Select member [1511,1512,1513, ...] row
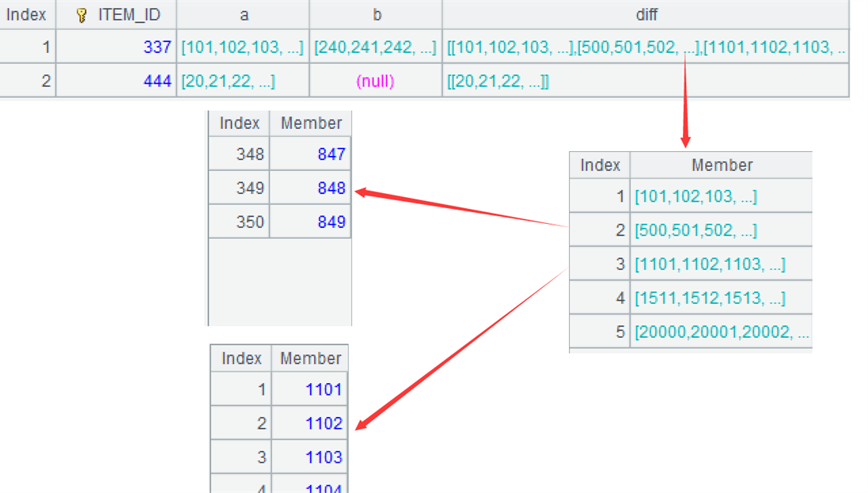This screenshot has height=493, width=868. [691, 298]
